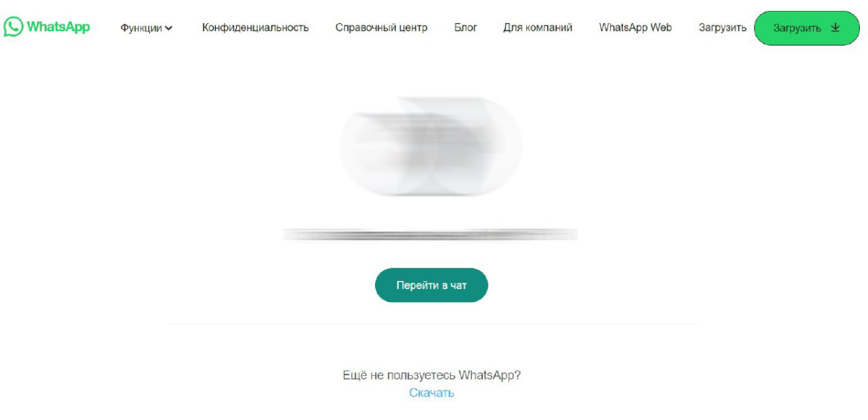Go to Справочный центр
Image resolution: width=868 pixels, height=420 pixels.
tap(382, 28)
